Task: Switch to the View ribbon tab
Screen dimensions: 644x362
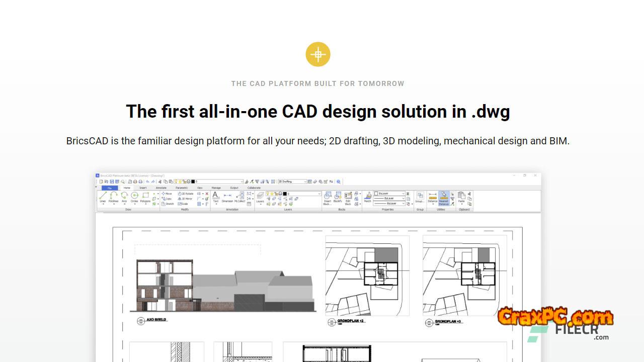Action: pos(200,188)
